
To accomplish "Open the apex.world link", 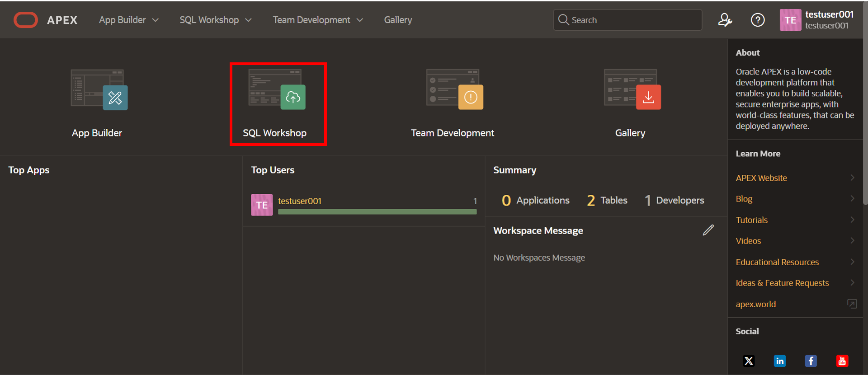I will click(x=755, y=304).
